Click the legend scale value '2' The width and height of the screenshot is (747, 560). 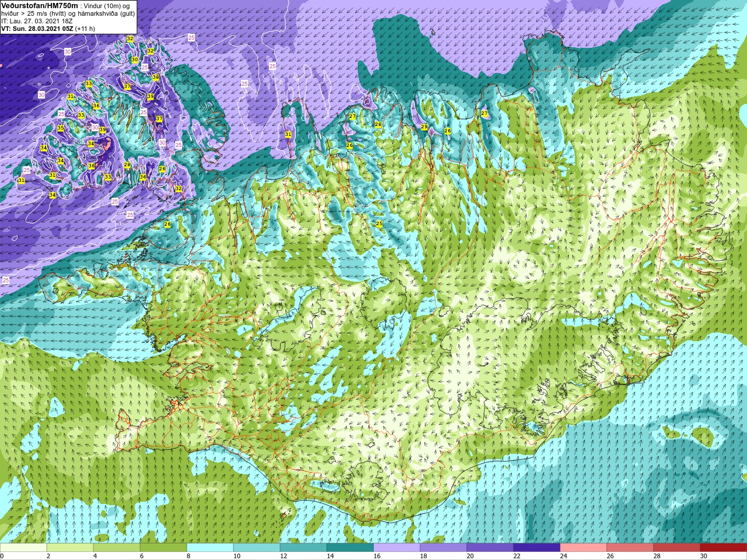coord(48,556)
